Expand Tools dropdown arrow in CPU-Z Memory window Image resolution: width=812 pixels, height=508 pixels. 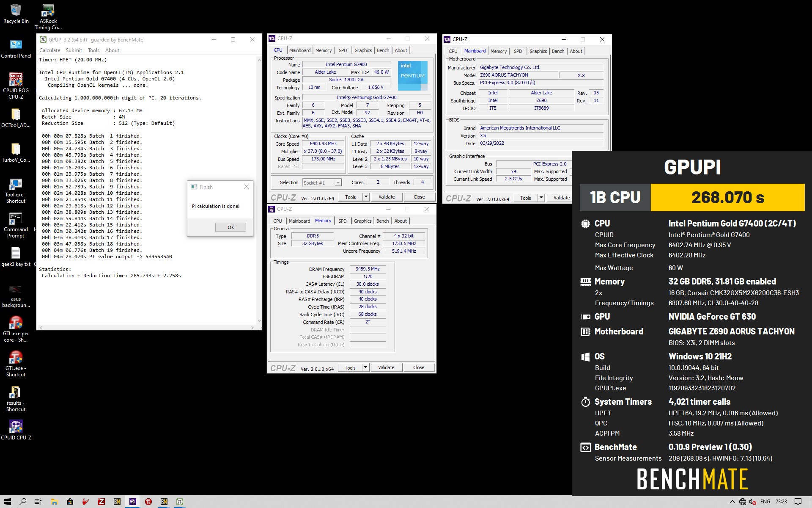(x=365, y=367)
